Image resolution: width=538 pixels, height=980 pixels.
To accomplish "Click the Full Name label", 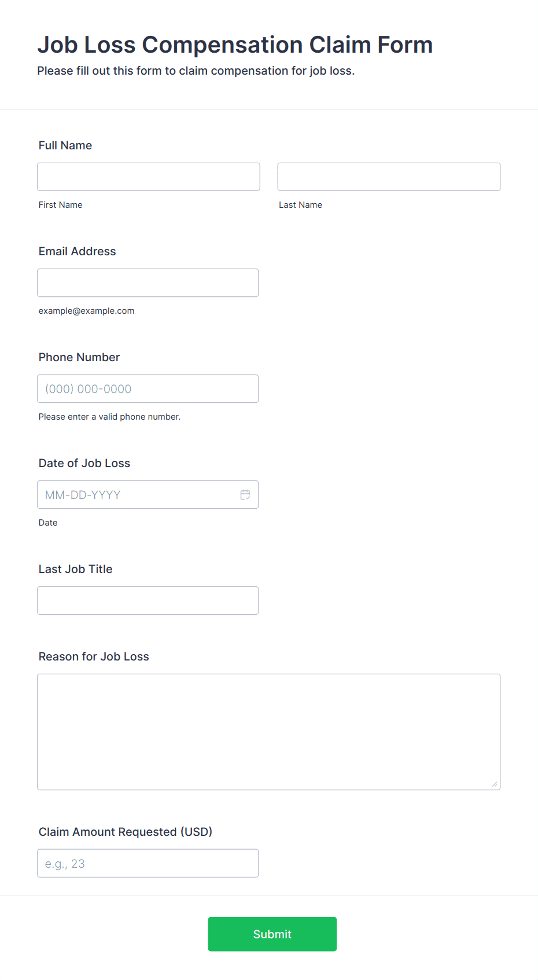I will click(65, 145).
